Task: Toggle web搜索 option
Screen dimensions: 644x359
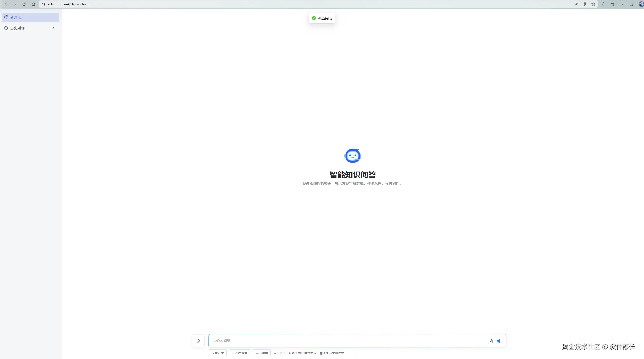Action: (261, 353)
